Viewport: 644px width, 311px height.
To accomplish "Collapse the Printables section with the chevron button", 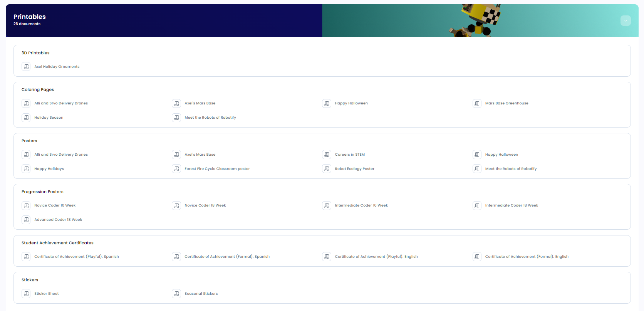I will click(626, 21).
